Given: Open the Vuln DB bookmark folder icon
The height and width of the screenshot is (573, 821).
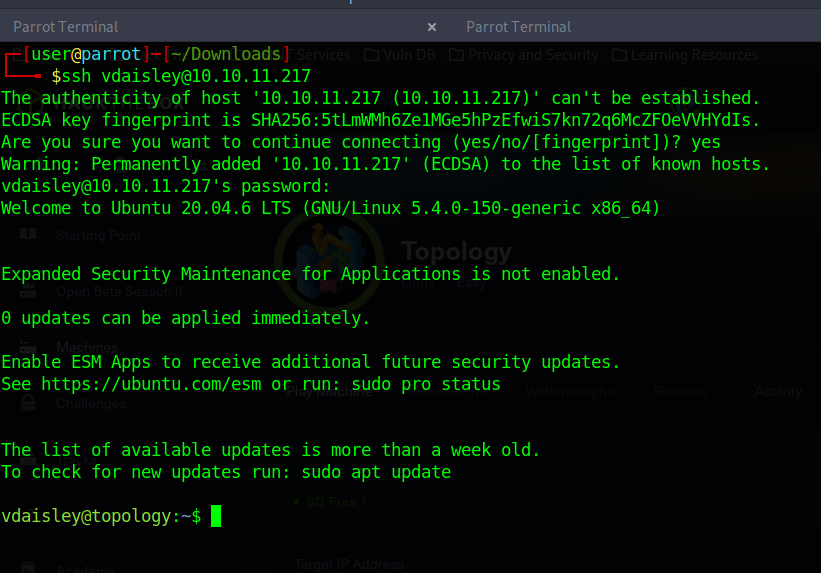Looking at the screenshot, I should coord(371,55).
